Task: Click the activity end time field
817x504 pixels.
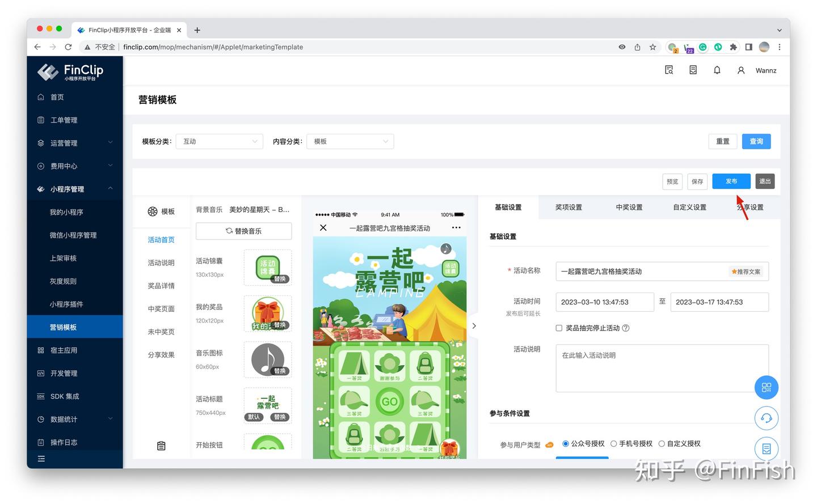Action: [x=719, y=302]
